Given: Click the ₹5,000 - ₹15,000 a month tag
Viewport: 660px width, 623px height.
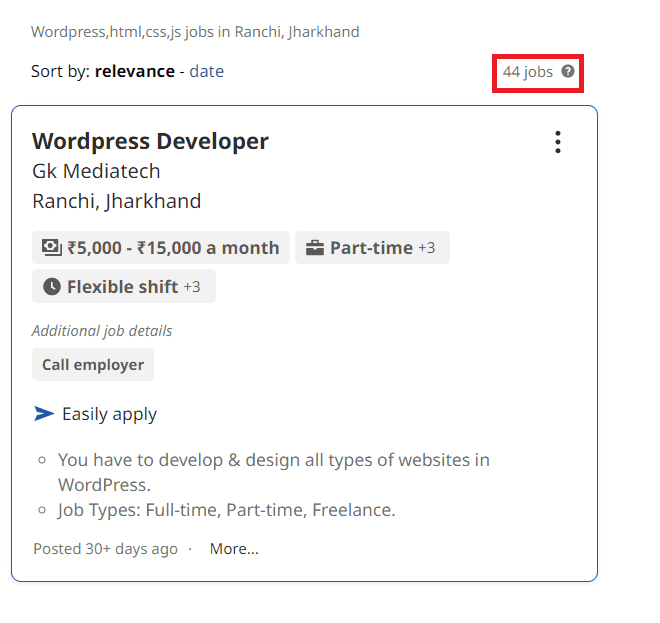Looking at the screenshot, I should click(161, 248).
